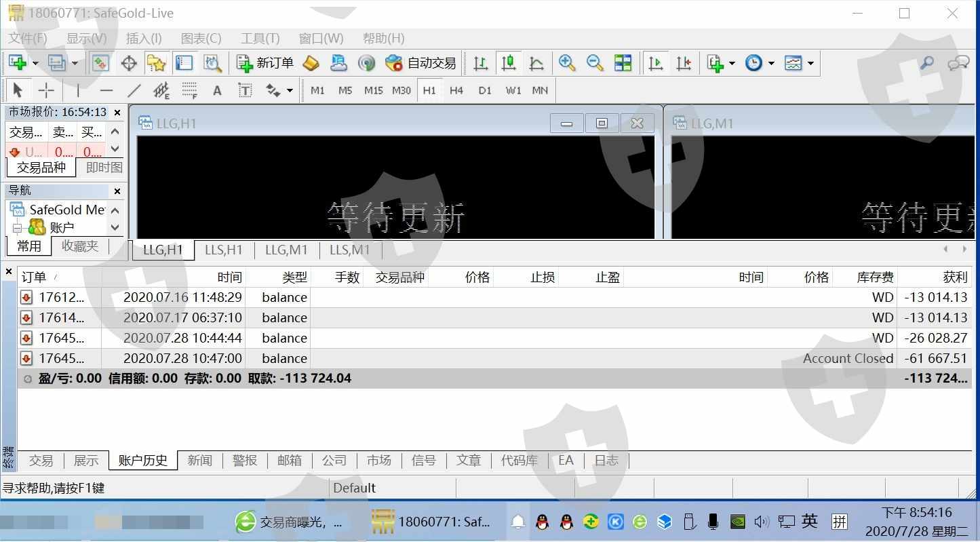Viewport: 980px width, 542px height.
Task: Select the crosshair cursor tool
Action: (46, 90)
